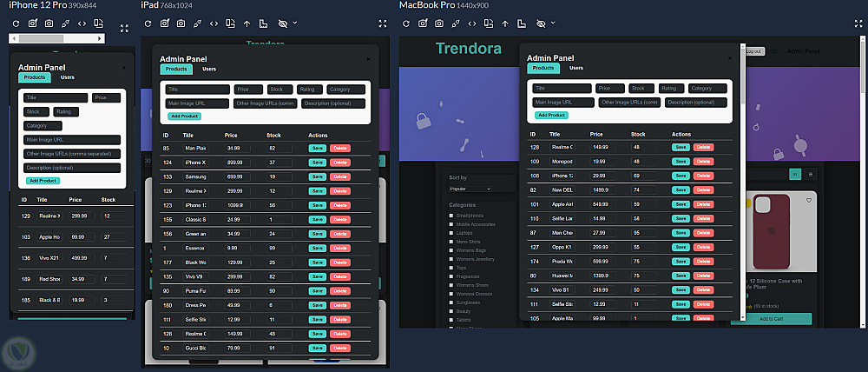Capture quick screenshot camera icon for iPhone 12 Pro
This screenshot has height=372, width=868.
click(x=49, y=23)
